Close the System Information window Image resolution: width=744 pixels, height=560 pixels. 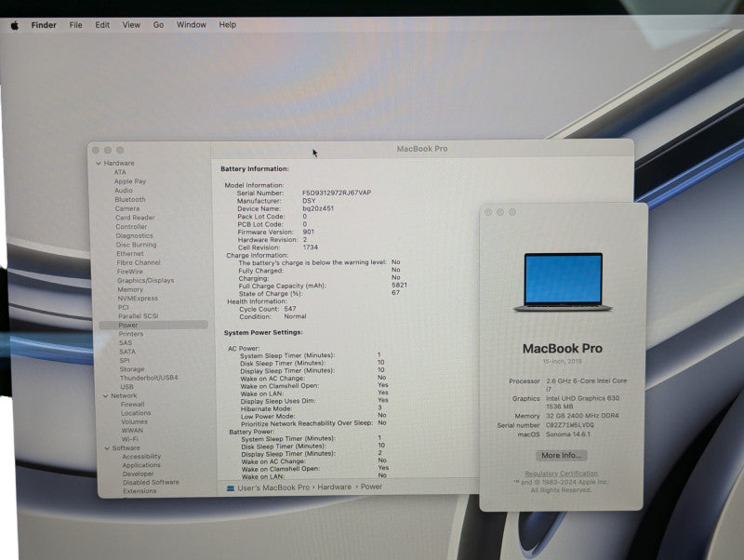(96, 150)
